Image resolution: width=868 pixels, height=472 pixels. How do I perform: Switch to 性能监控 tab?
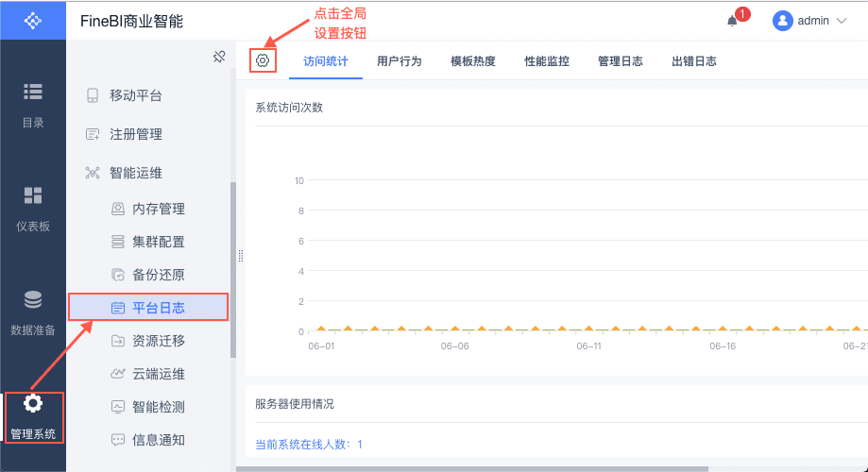(x=547, y=61)
